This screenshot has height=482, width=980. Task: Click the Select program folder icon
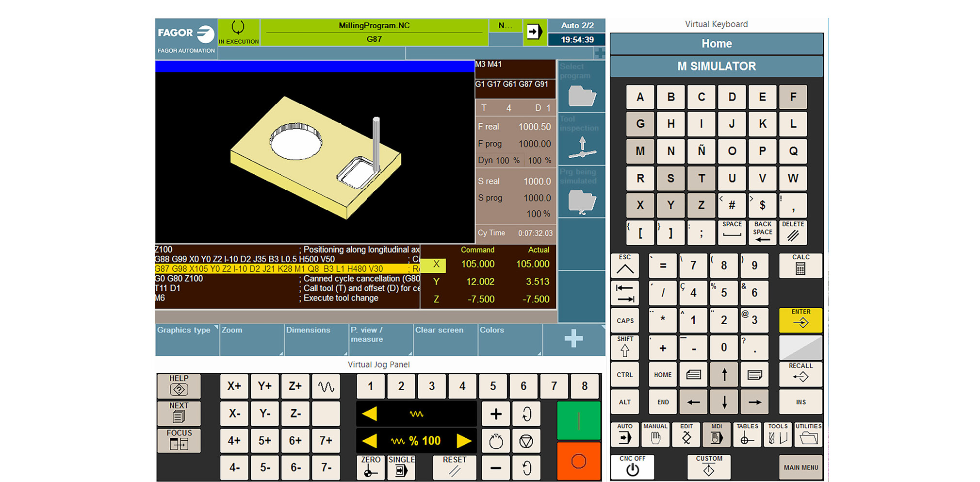pos(582,96)
